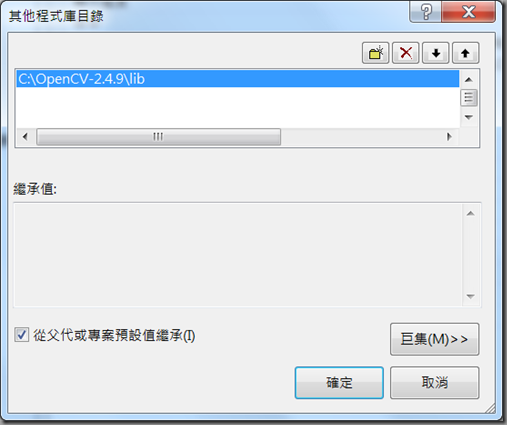Select the C:\OpenCV-2.4.9\lib entry
507x425 pixels.
coord(238,79)
